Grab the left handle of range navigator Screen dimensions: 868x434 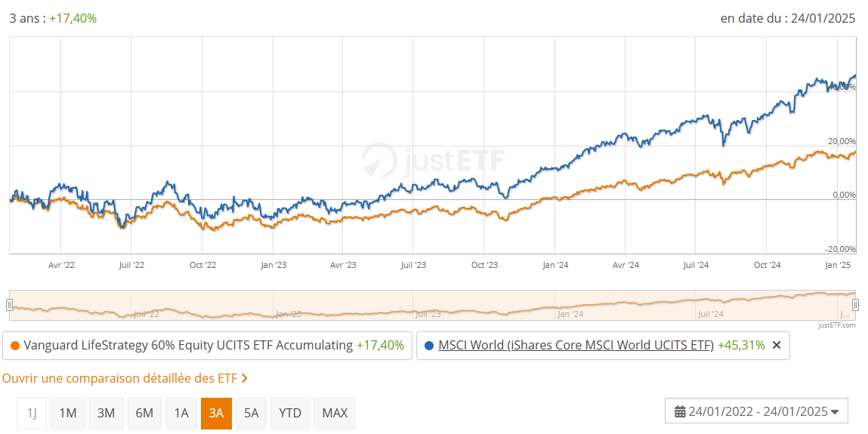coord(9,305)
